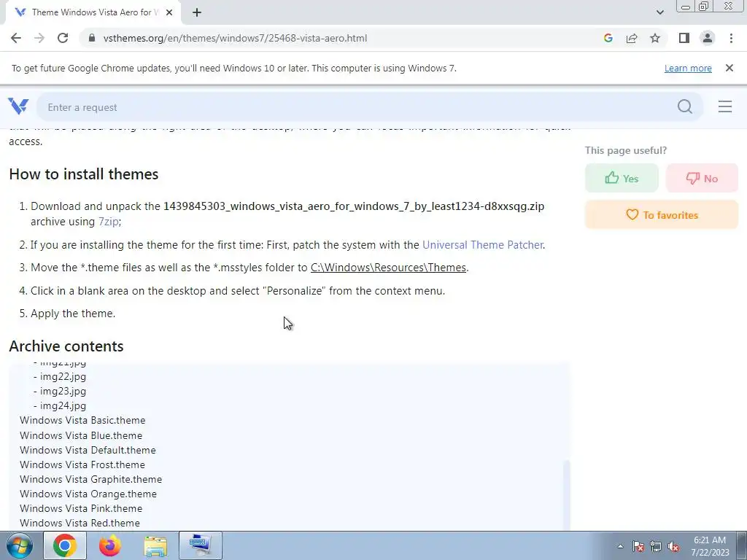Open the clock showing 6:21 AM
The height and width of the screenshot is (560, 747).
tap(710, 546)
